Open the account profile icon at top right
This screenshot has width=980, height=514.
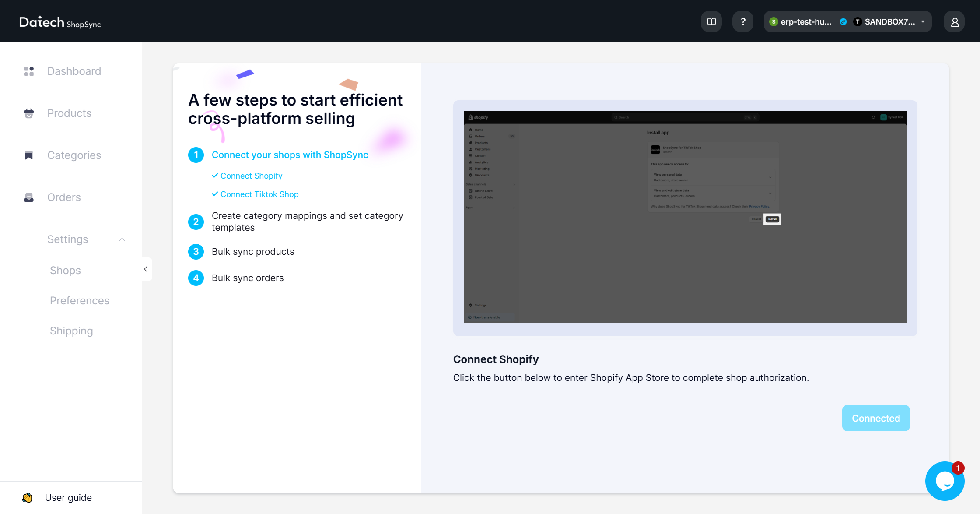(x=954, y=21)
